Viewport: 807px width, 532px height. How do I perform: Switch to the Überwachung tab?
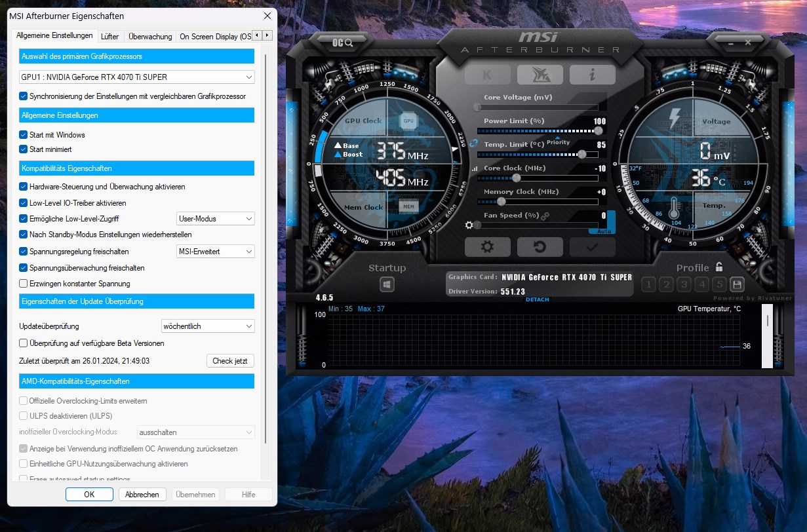[x=150, y=37]
